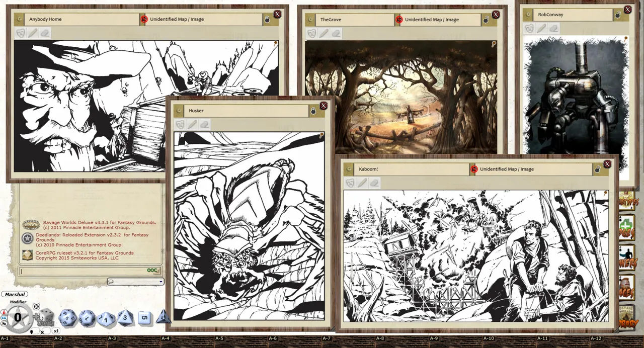This screenshot has height=348, width=644.
Task: Select the eraser tool in Husker window
Action: coord(204,124)
